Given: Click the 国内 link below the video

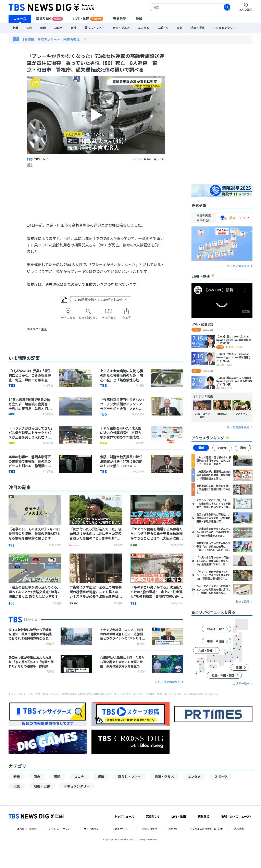Looking at the screenshot, I should [x=30, y=165].
